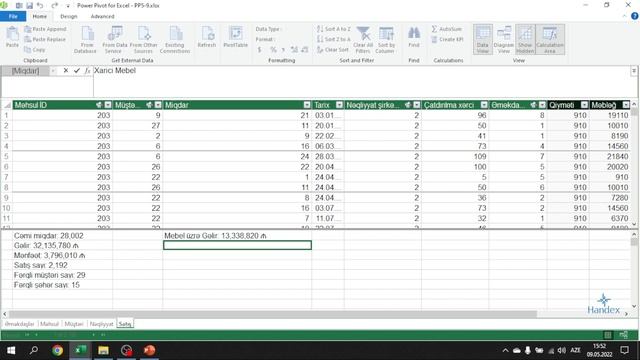Screen dimensions: 640x360
Task: Open Existing Connections dialog
Action: pyautogui.click(x=175, y=40)
